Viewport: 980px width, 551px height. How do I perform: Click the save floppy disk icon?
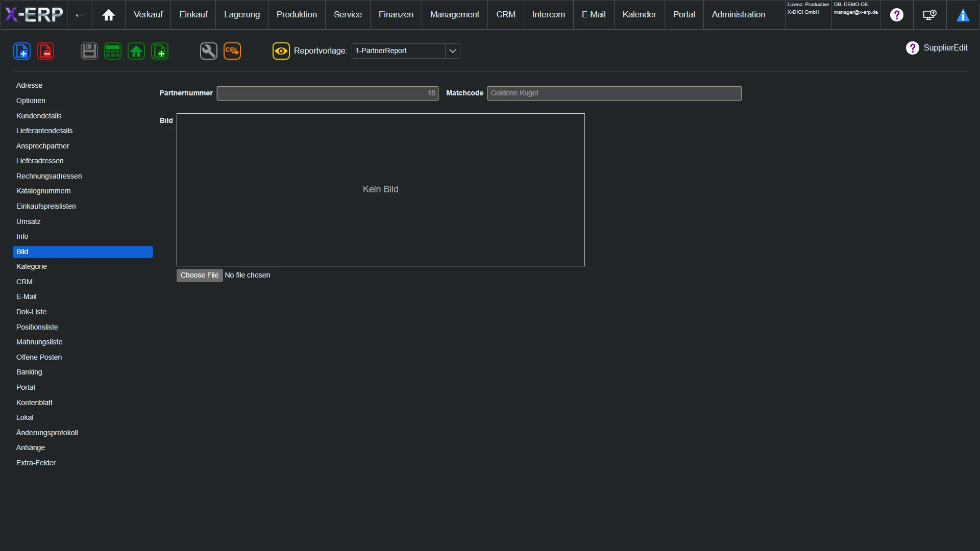pos(89,51)
